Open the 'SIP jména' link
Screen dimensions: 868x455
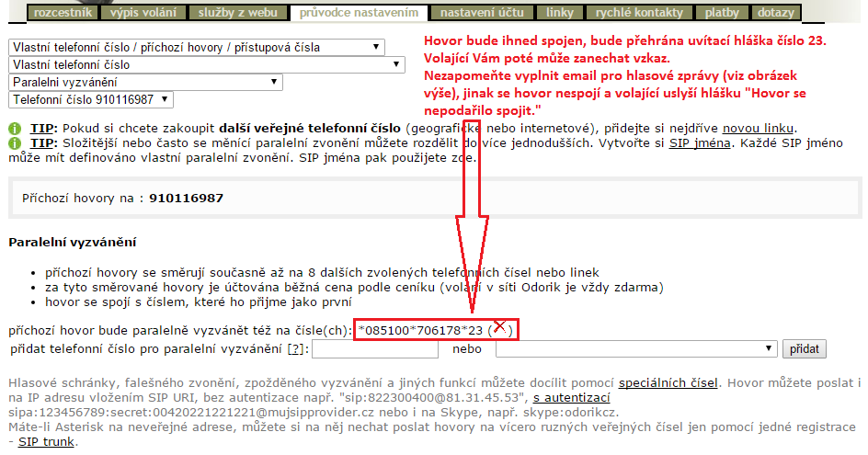(698, 143)
